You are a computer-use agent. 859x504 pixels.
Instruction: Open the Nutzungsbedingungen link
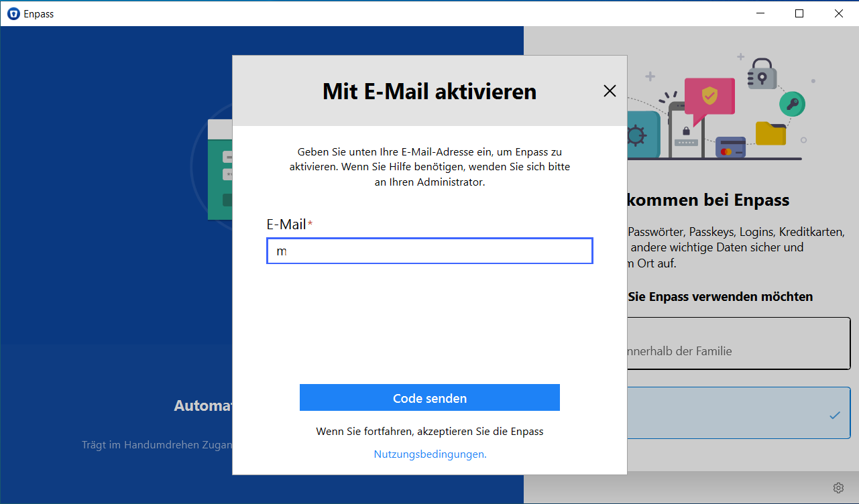tap(429, 454)
